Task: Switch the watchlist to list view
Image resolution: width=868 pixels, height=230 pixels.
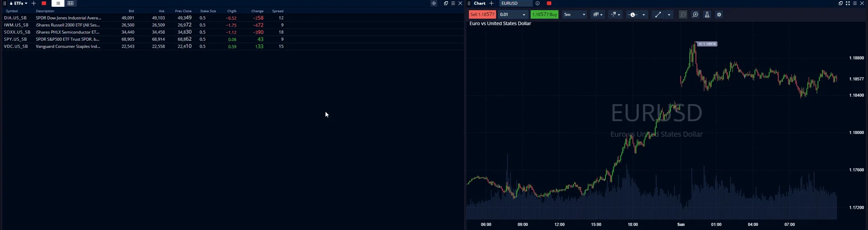Action: point(58,3)
